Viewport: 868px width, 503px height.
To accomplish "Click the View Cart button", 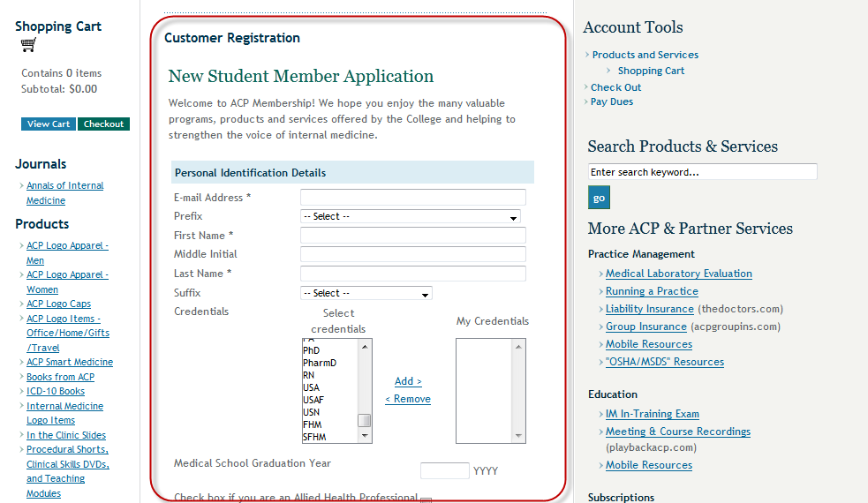I will click(x=49, y=124).
